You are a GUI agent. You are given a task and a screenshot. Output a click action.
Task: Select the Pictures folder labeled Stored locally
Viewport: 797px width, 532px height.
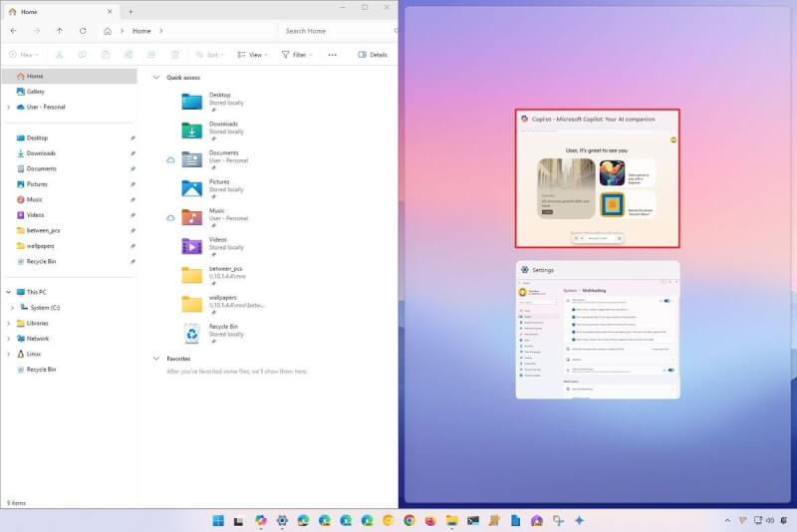(x=191, y=188)
